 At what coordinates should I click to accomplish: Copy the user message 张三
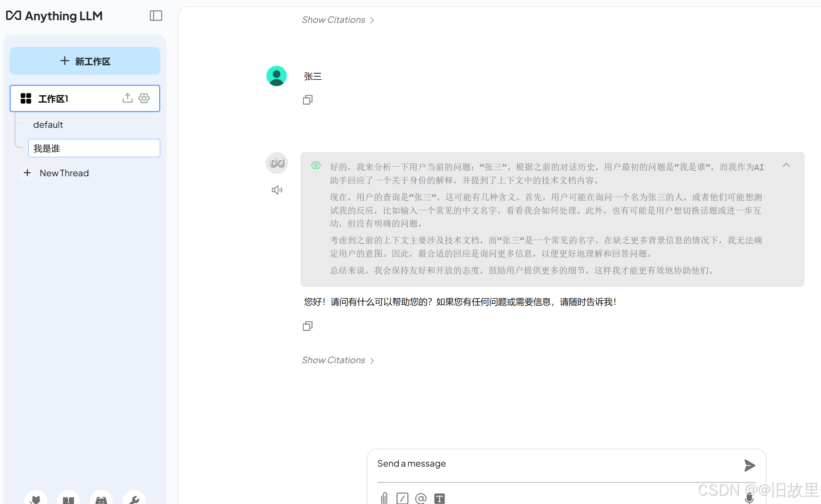[307, 100]
